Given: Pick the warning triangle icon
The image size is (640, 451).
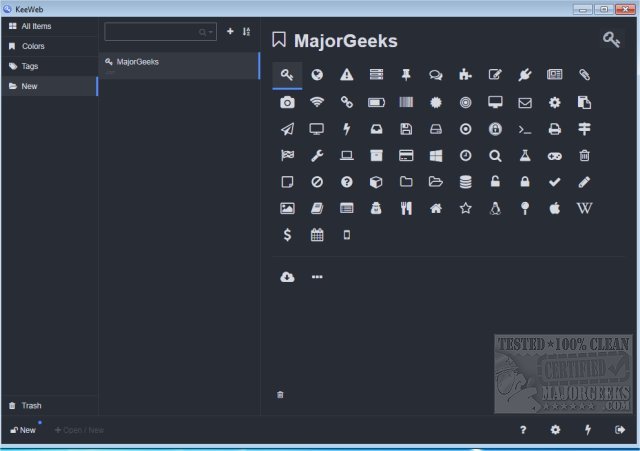Looking at the screenshot, I should click(347, 75).
